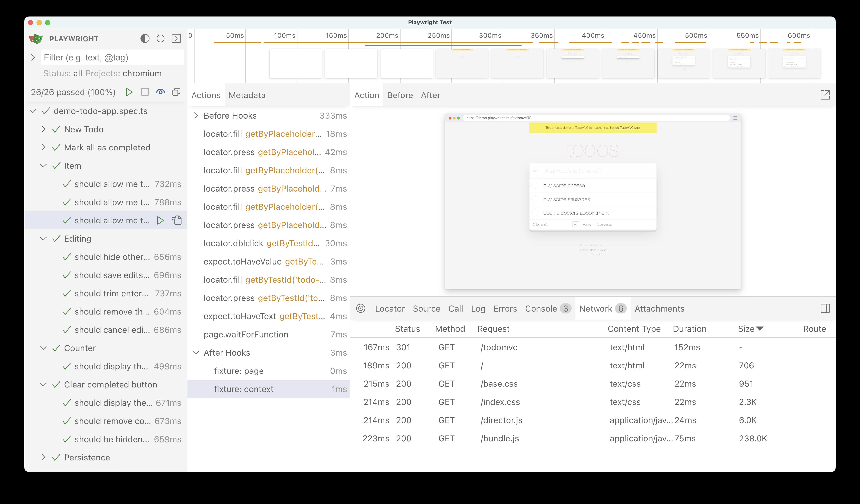860x504 pixels.
Task: Collapse the Editing group
Action: coord(43,239)
